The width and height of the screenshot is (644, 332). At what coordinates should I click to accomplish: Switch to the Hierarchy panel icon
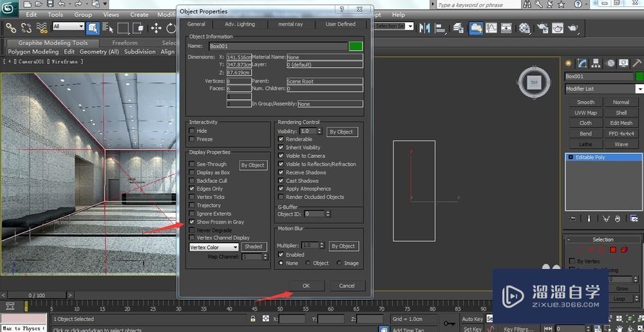click(596, 63)
